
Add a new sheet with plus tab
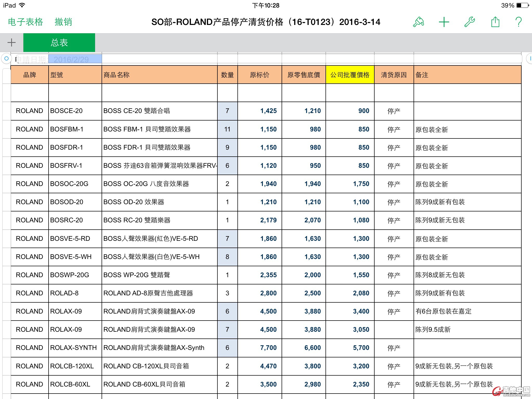pyautogui.click(x=11, y=42)
